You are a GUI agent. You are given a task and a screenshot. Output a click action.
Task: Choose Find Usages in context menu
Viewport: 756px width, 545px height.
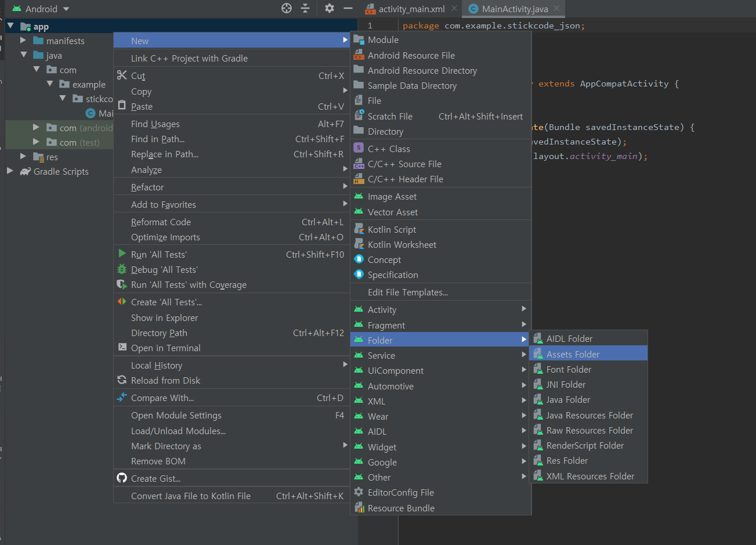tap(231, 124)
